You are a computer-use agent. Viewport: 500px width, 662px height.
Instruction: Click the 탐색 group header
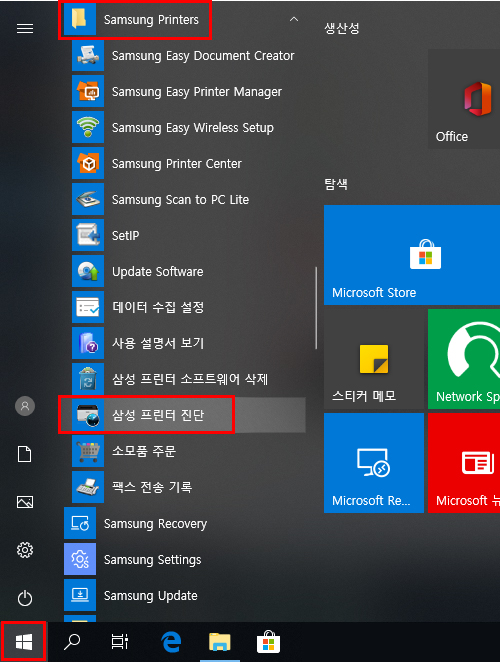click(x=336, y=184)
